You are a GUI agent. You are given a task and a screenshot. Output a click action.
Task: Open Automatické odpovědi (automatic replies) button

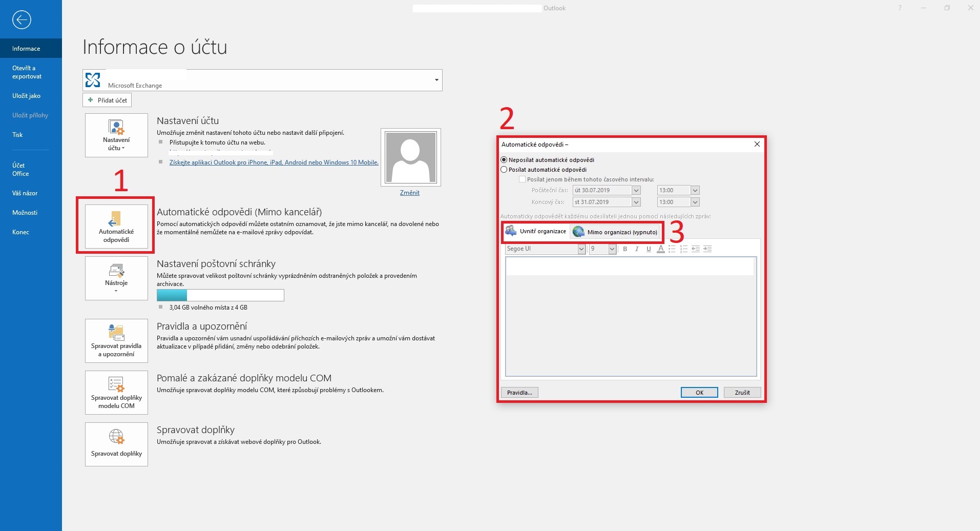(116, 226)
